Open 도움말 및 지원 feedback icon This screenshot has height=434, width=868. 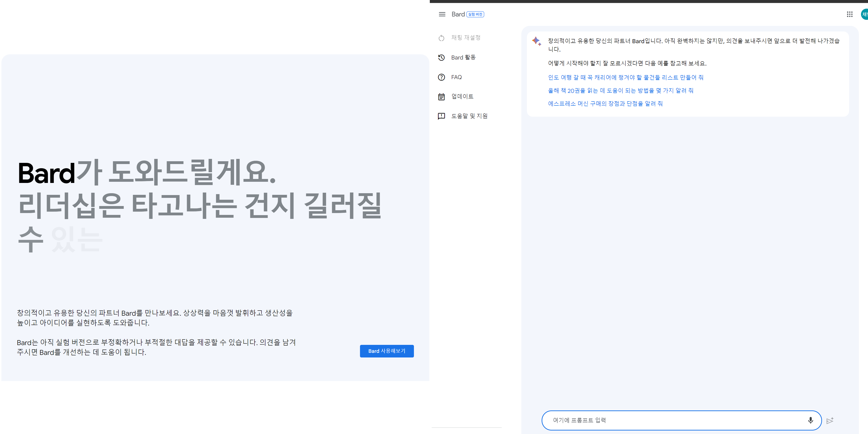coord(441,116)
